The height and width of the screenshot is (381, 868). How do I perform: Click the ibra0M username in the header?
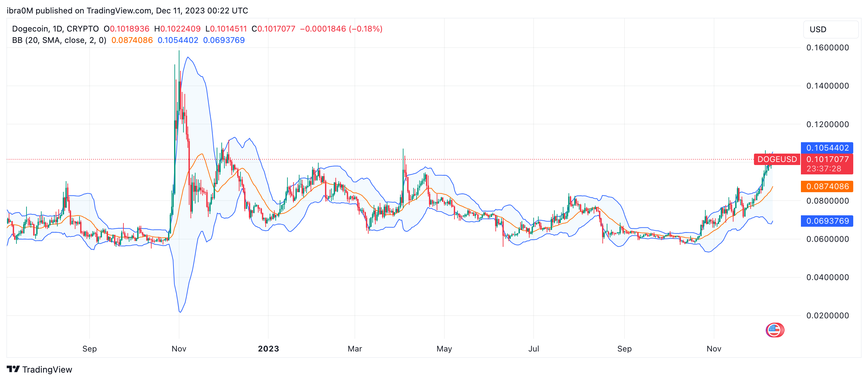pos(20,10)
